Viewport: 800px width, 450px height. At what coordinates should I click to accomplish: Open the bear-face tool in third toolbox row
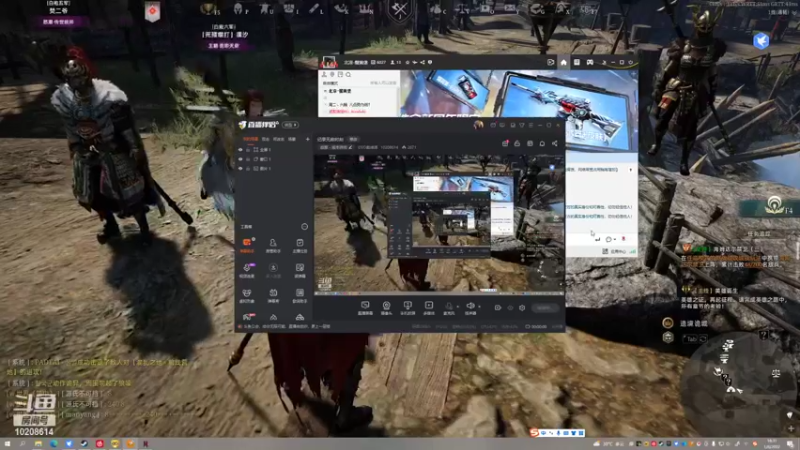[x=247, y=295]
